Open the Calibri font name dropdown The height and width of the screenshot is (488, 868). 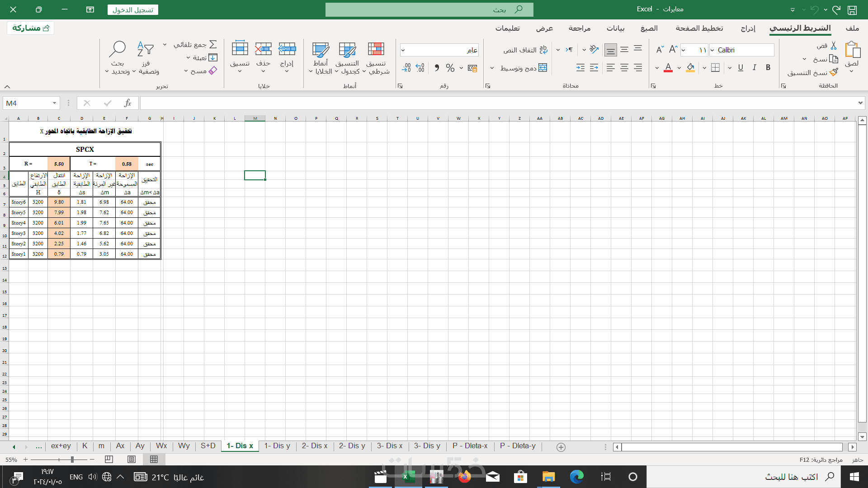pos(713,50)
